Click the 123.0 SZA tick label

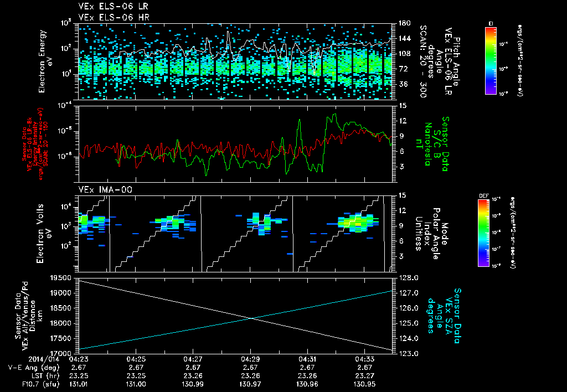pos(408,353)
